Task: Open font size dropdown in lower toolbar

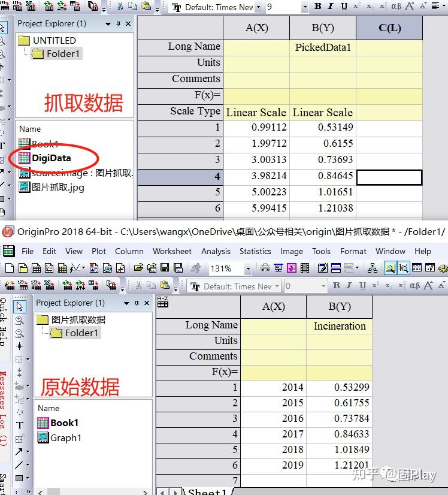Action: click(323, 286)
